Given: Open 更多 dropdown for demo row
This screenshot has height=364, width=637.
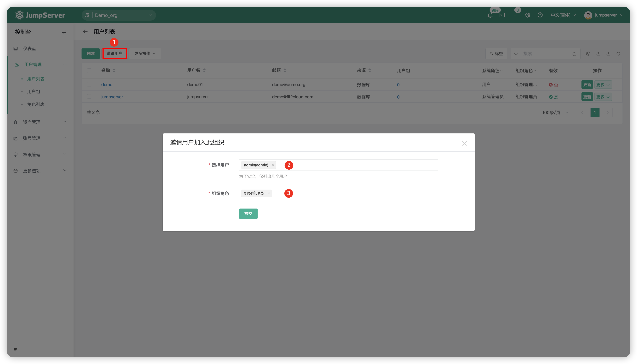Looking at the screenshot, I should 603,85.
